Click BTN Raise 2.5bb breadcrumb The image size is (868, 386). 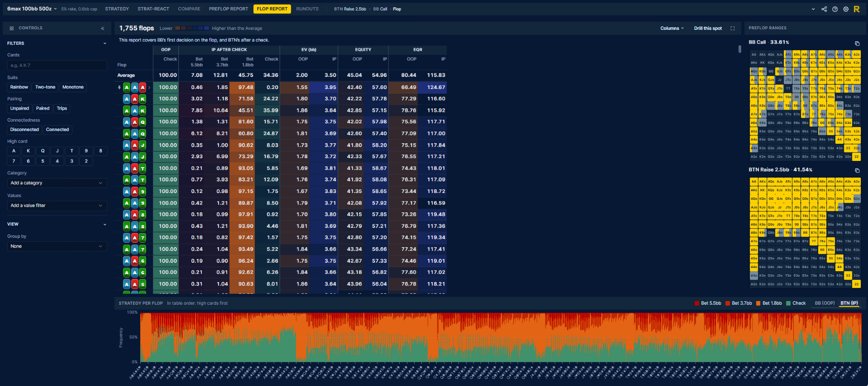click(x=350, y=9)
